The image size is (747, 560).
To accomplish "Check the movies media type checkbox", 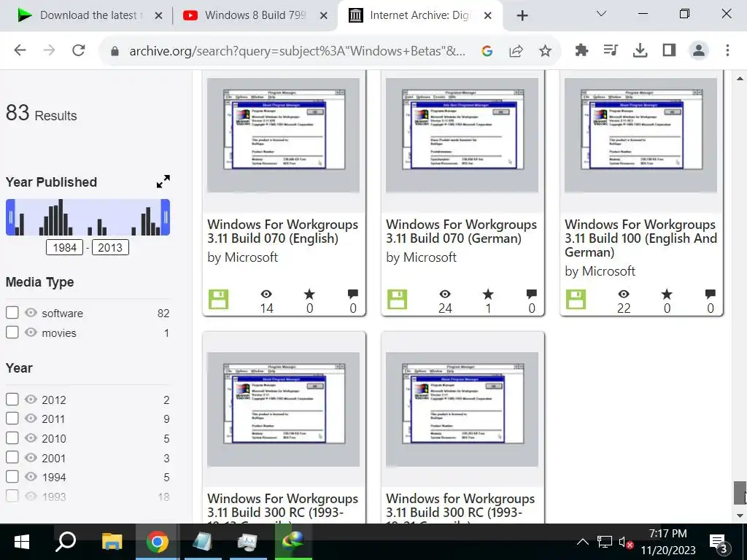I will pos(12,332).
